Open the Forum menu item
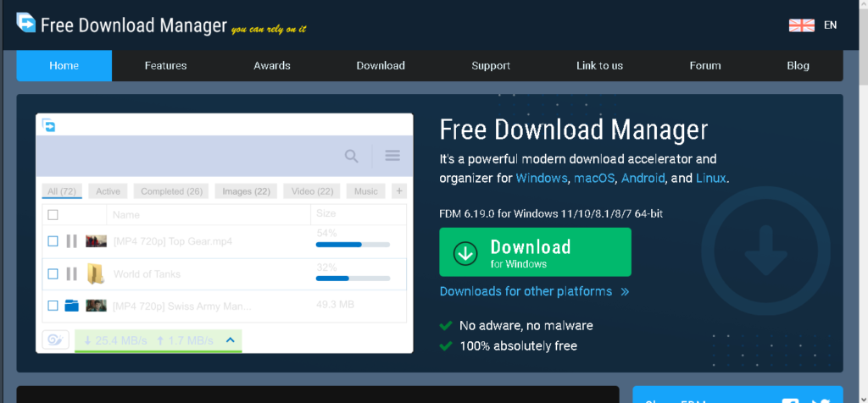The width and height of the screenshot is (868, 403). pos(704,66)
